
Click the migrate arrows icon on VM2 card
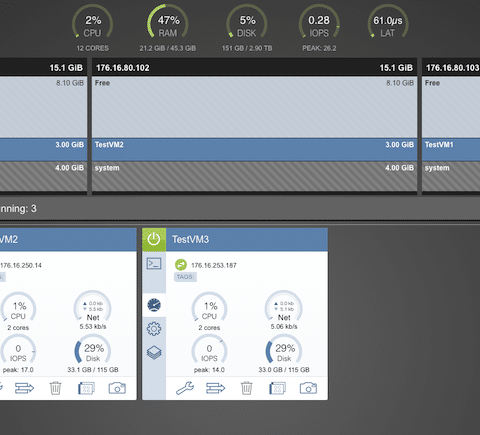coord(24,388)
